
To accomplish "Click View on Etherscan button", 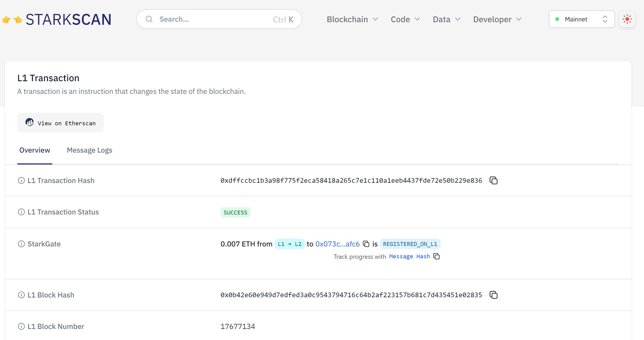I will pyautogui.click(x=60, y=123).
